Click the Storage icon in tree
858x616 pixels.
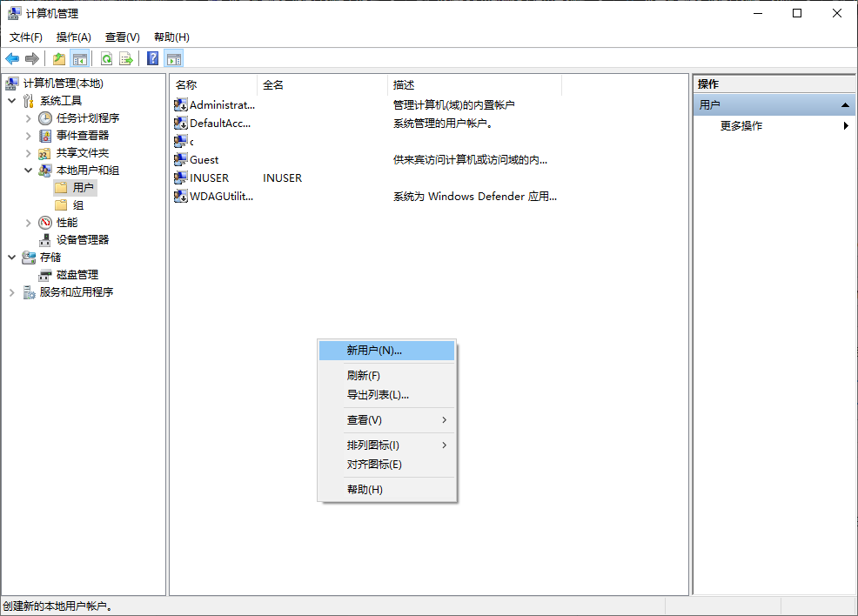[x=29, y=258]
